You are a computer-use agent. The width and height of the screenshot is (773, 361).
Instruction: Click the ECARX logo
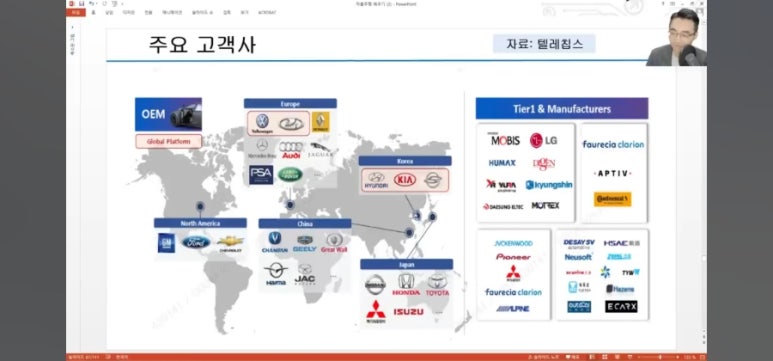621,306
